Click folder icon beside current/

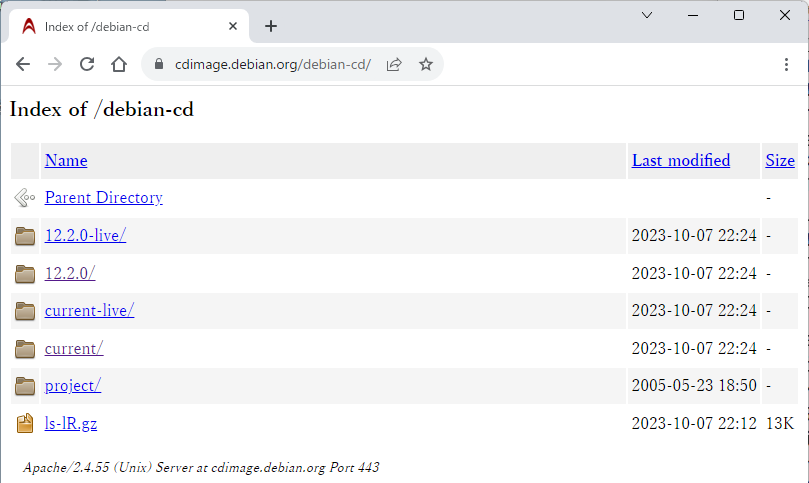(25, 349)
